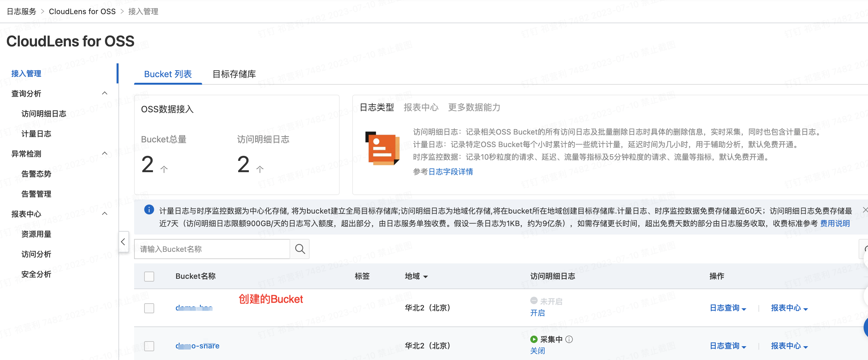Image resolution: width=868 pixels, height=360 pixels.
Task: Switch to the 目标存储库 tab
Action: pyautogui.click(x=234, y=74)
